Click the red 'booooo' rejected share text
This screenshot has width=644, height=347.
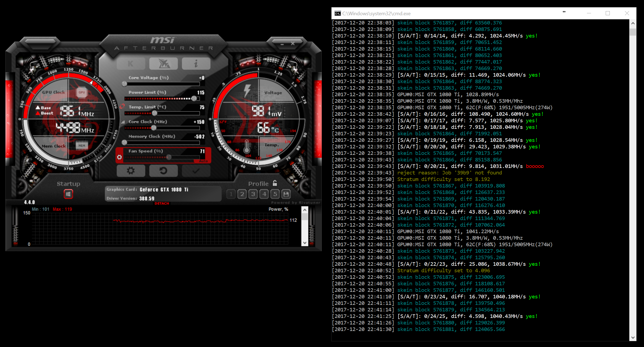point(535,166)
